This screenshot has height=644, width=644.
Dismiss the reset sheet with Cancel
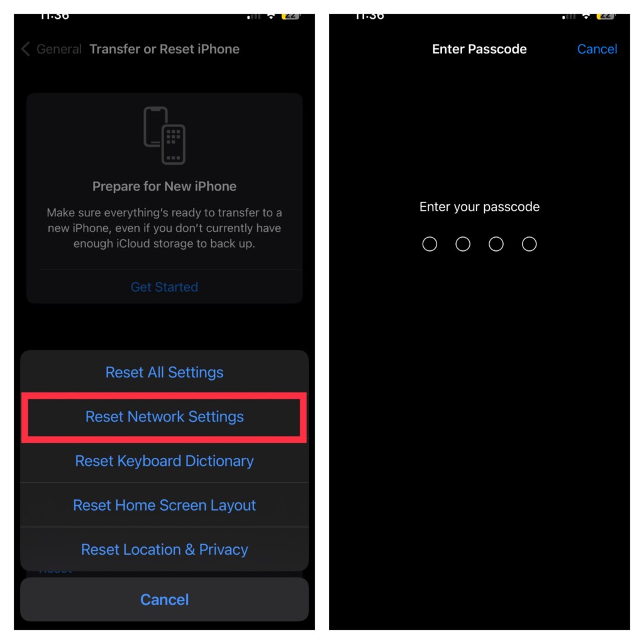click(x=164, y=599)
